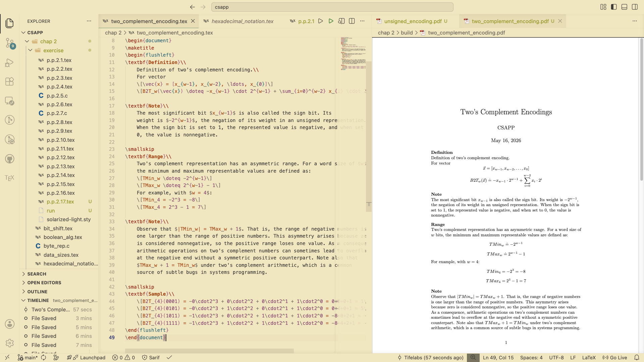This screenshot has height=362, width=644.
Task: Go forward with the navigation arrow
Action: click(x=203, y=7)
